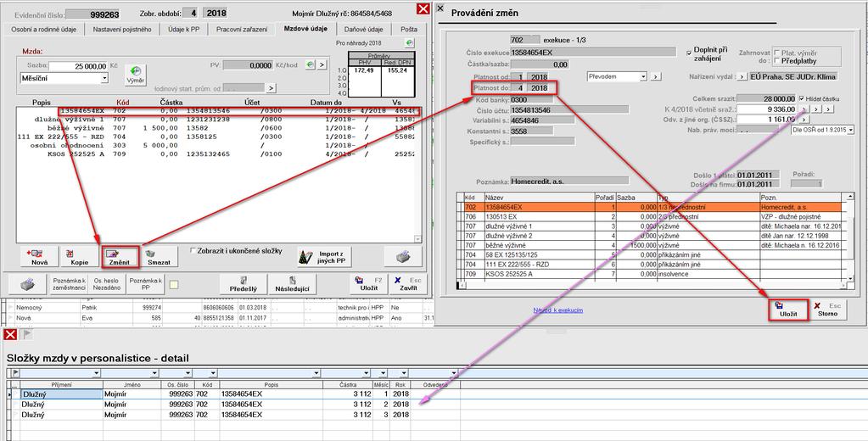Image resolution: width=868 pixels, height=441 pixels.
Task: Toggle Plat. výměr checkbox
Action: point(778,52)
